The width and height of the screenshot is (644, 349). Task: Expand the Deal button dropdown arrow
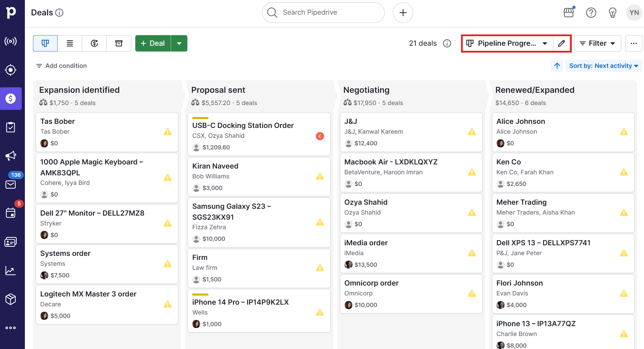[x=179, y=43]
